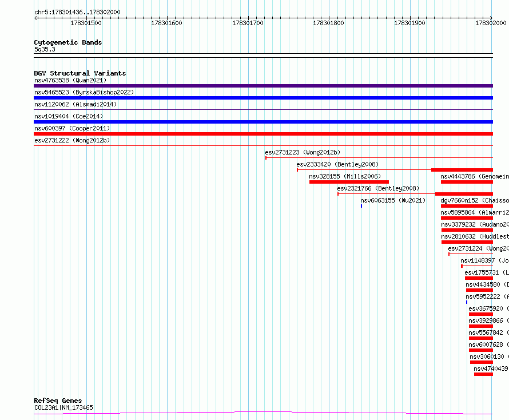Click ruler position 178301600
509x420 pixels.
click(166, 23)
